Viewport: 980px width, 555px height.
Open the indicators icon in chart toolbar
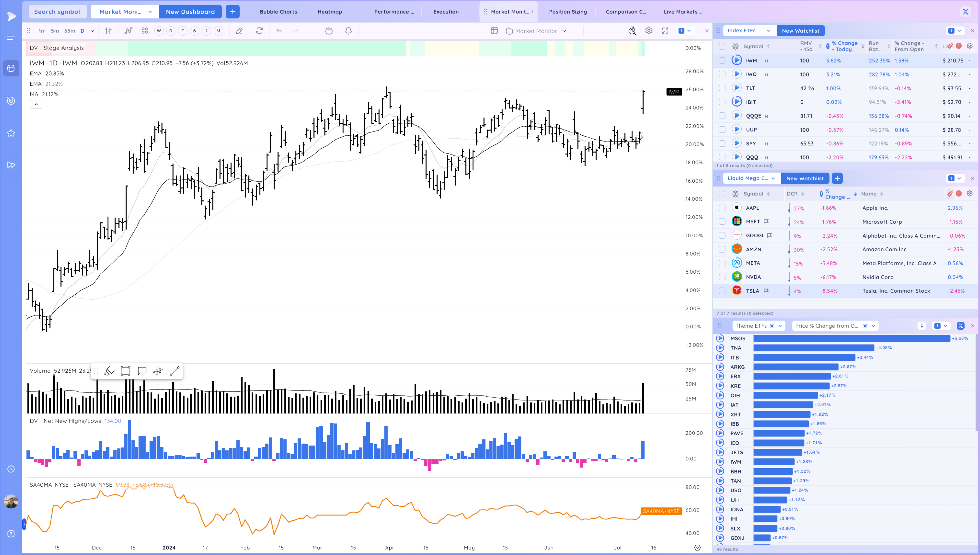click(x=128, y=31)
